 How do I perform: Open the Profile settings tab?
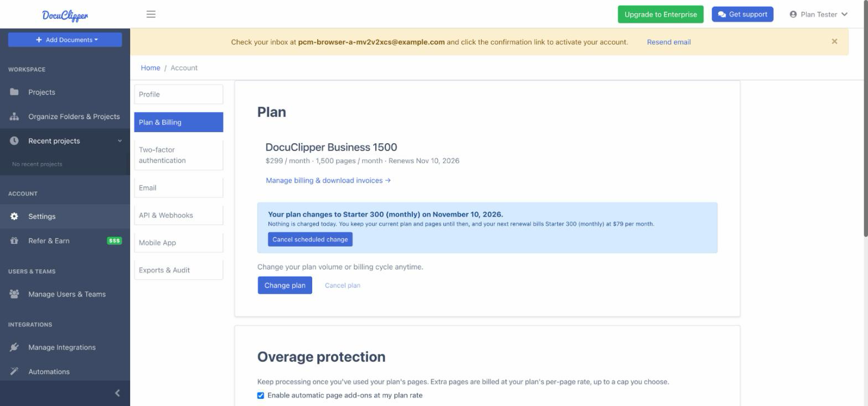(x=178, y=94)
